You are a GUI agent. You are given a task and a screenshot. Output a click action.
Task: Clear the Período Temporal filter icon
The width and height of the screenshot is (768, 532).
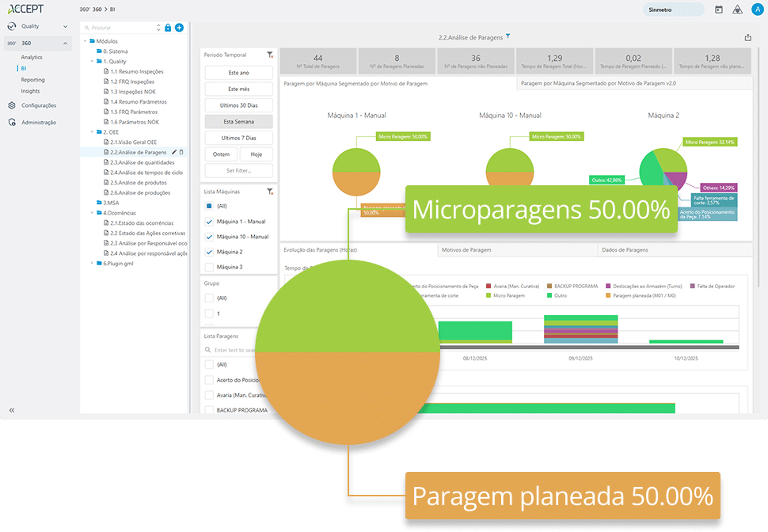[x=270, y=55]
